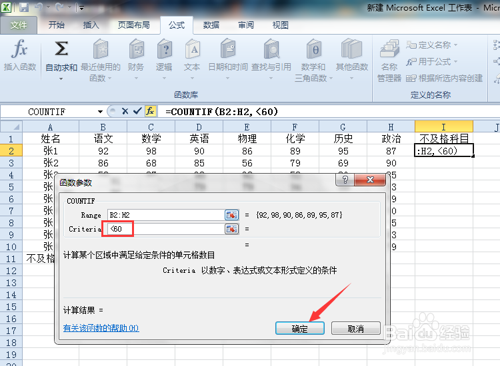Open the Logical (逻辑) functions icon
This screenshot has height=366, width=500.
[164, 49]
